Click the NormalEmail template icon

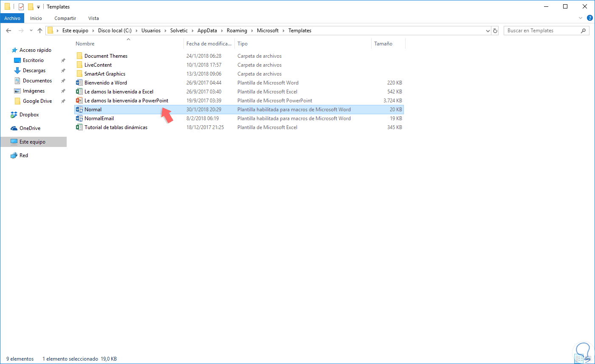coord(79,119)
